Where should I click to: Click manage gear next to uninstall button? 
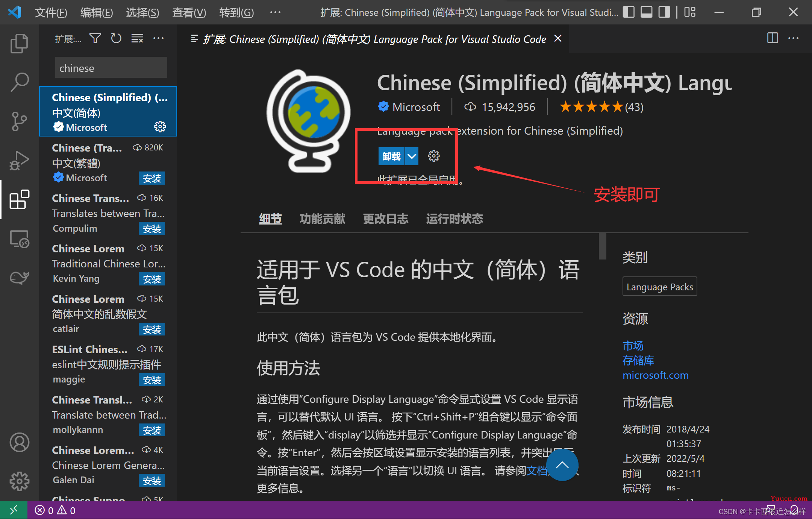pyautogui.click(x=434, y=156)
